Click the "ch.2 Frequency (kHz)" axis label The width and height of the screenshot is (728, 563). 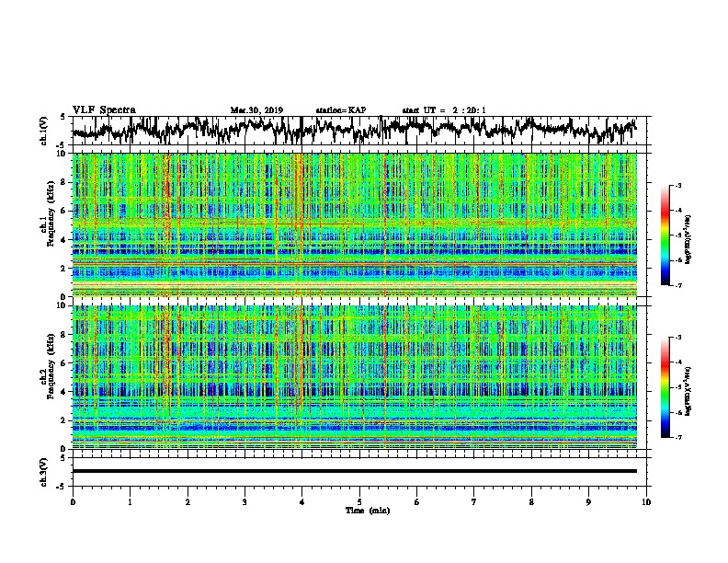[x=47, y=366]
